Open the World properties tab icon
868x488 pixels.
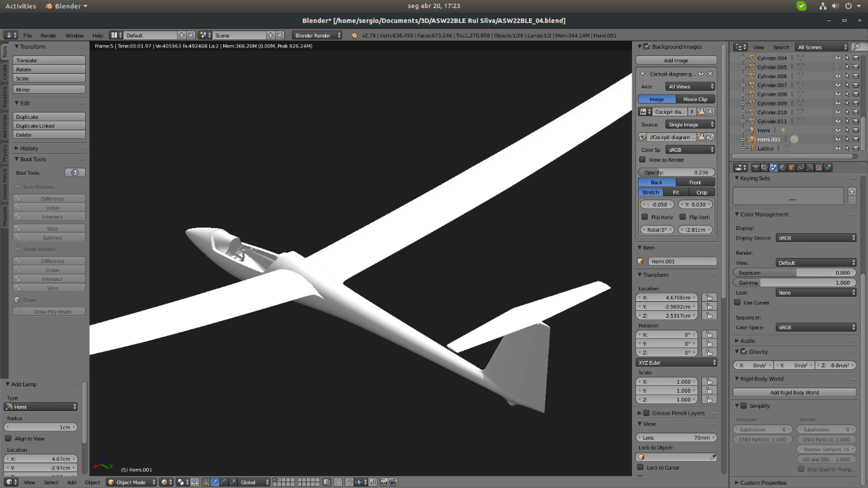tap(782, 168)
